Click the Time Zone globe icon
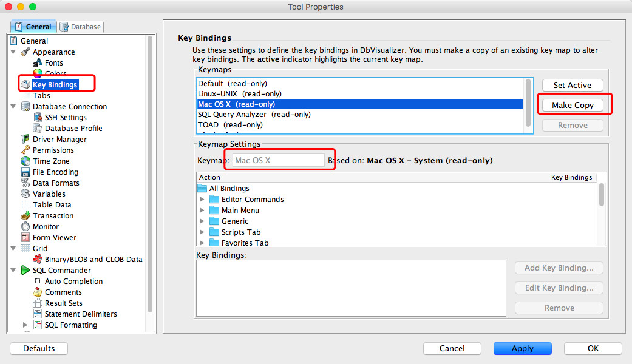Viewport: 632px width, 364px height. 25,161
